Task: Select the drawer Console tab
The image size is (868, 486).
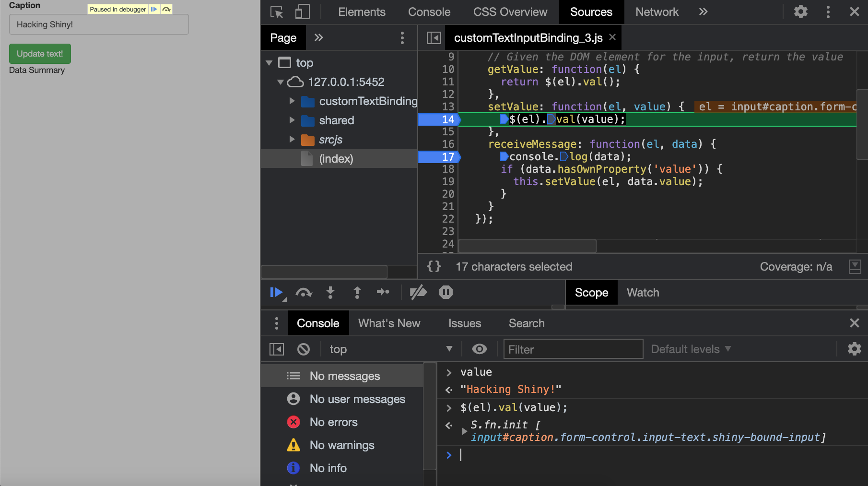Action: coord(318,323)
